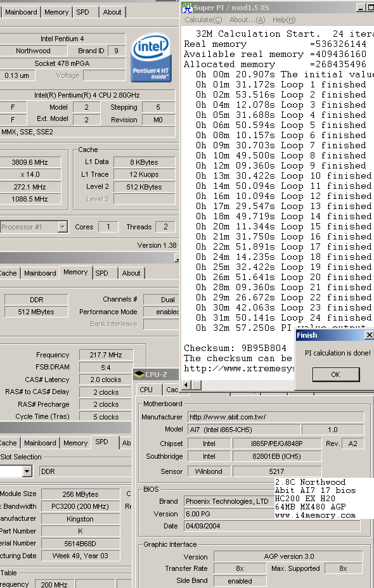Click the '5 clocks' Cycle Time value
The width and height of the screenshot is (374, 588).
[106, 417]
